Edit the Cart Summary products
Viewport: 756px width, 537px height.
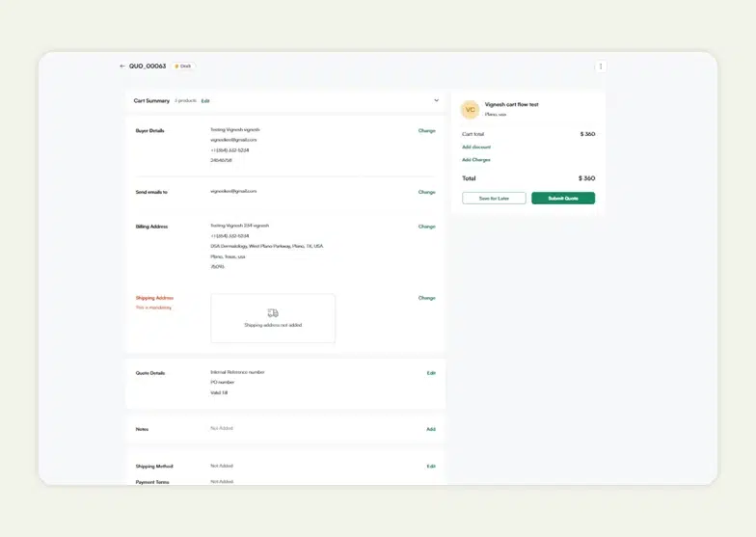click(x=205, y=101)
